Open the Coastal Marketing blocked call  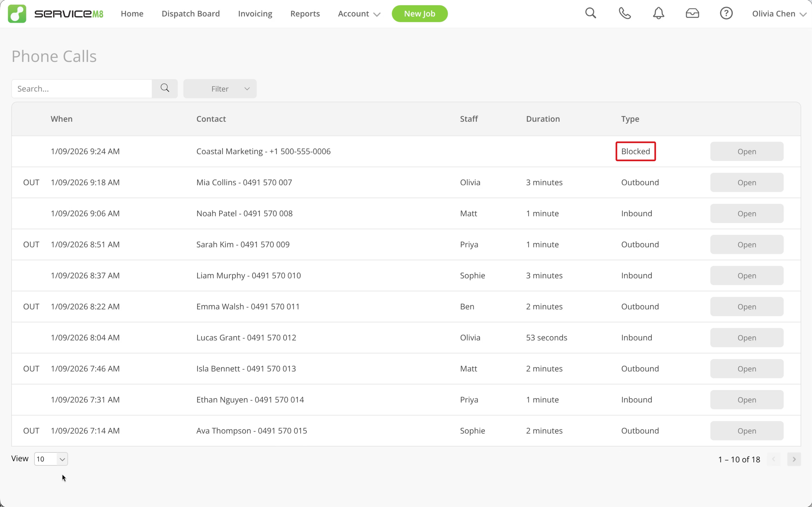747,151
